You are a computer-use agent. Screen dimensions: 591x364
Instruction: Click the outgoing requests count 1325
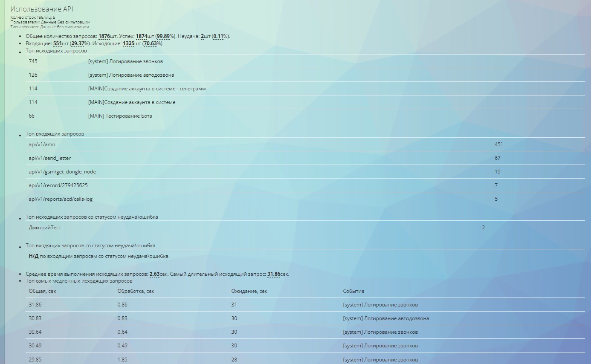point(128,43)
